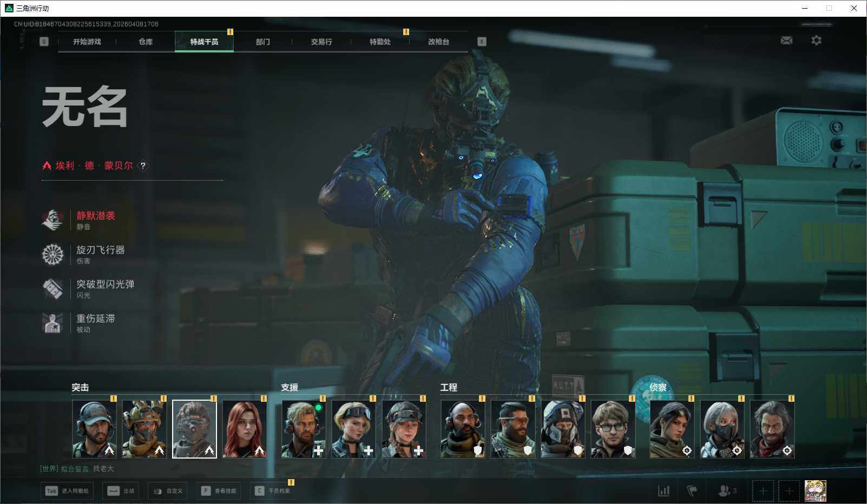Go to the 部门 tab
The image size is (867, 504).
263,42
